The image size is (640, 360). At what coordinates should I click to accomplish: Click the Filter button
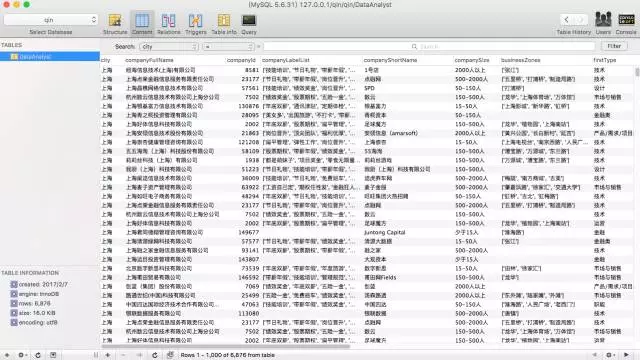click(x=614, y=46)
